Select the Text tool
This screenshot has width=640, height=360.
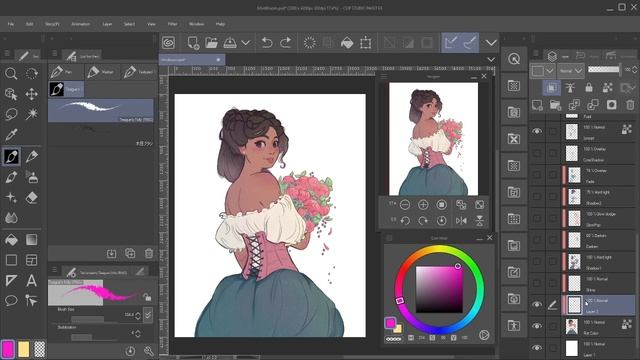31,280
